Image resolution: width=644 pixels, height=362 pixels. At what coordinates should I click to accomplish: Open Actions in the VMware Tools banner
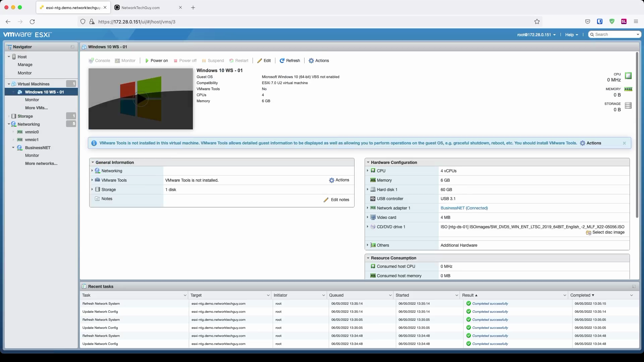coord(591,143)
